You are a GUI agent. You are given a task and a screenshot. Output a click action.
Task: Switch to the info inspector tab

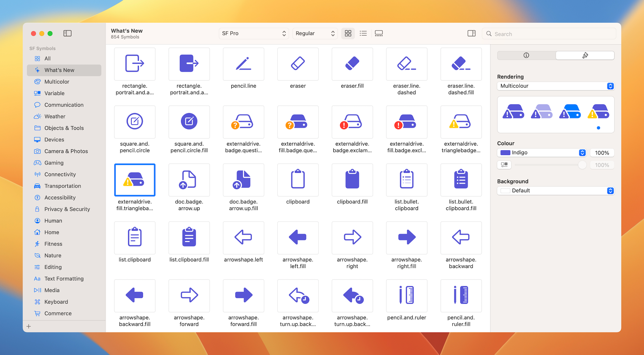526,55
